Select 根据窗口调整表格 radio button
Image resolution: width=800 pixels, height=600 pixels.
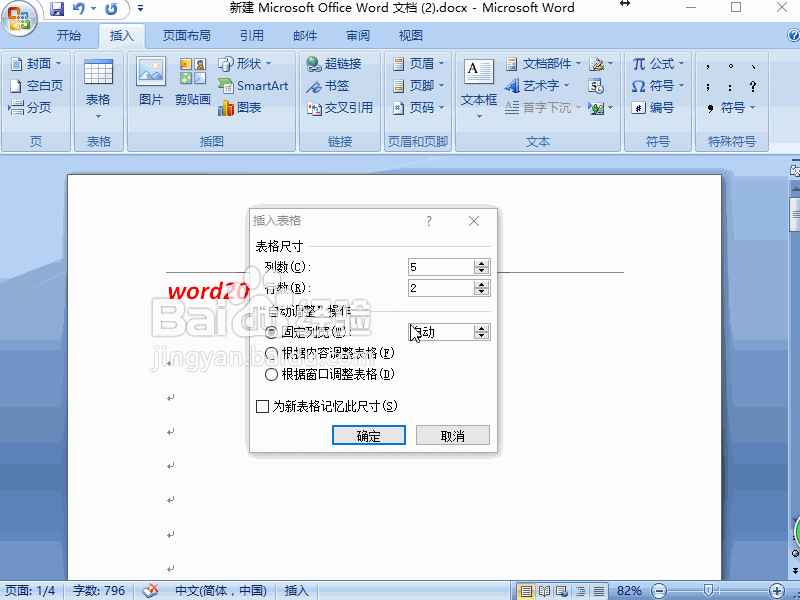click(271, 374)
